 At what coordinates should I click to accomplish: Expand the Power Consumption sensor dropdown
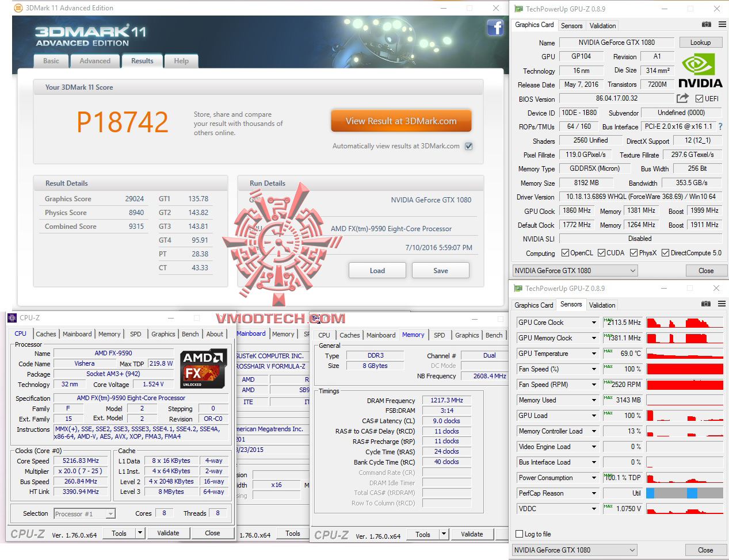pyautogui.click(x=594, y=478)
